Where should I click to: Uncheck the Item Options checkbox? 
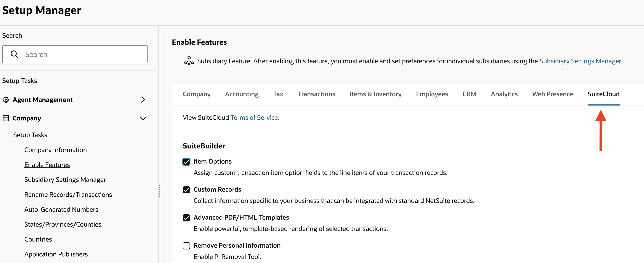(186, 162)
